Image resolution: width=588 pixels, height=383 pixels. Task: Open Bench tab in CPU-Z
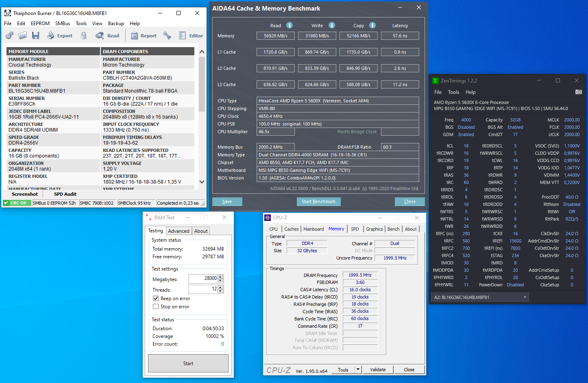393,229
